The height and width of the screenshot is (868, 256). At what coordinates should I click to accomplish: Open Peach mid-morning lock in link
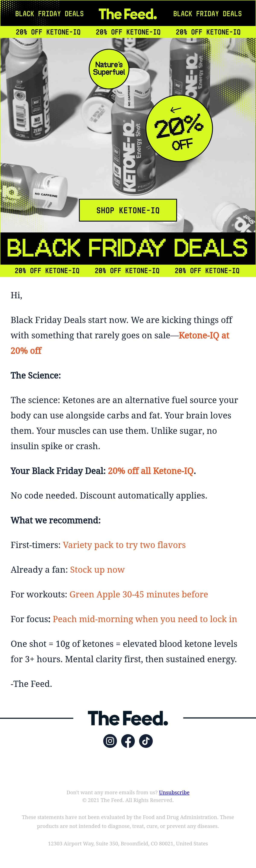click(145, 619)
